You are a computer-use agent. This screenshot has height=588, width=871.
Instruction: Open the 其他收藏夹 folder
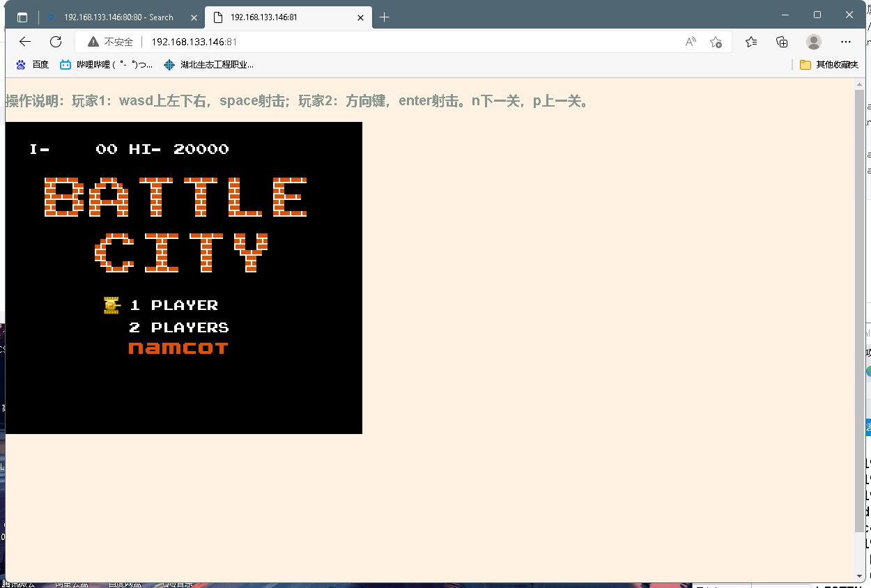click(829, 65)
